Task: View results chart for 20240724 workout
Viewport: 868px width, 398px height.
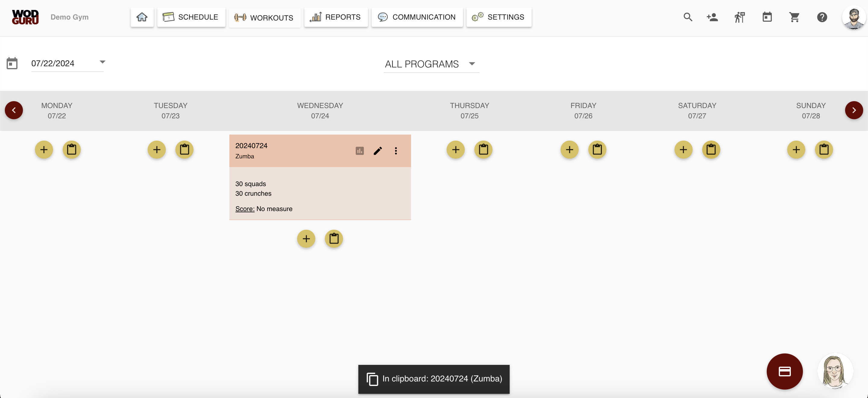Action: coord(360,151)
